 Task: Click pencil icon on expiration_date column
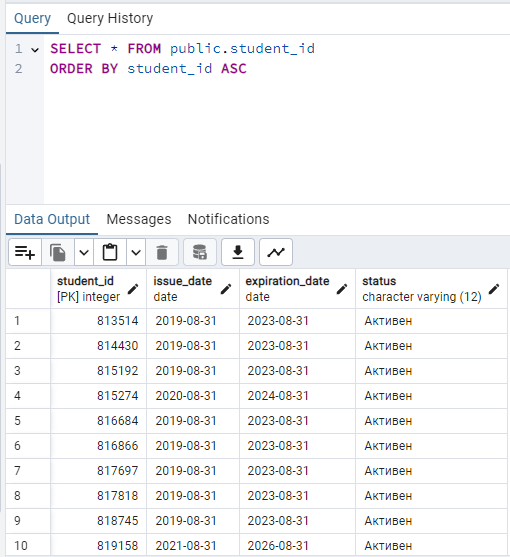342,289
